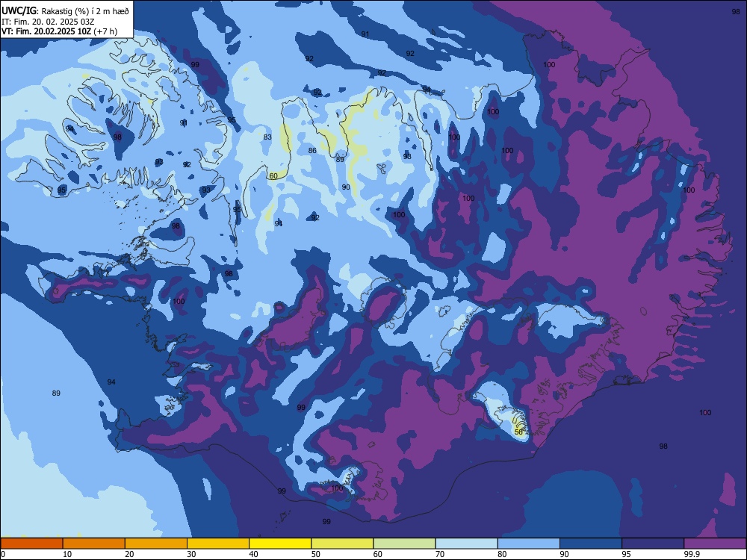Select the 'IT: Fim. 20. 02. 2025 03Z' line
747x560 pixels.
pyautogui.click(x=48, y=22)
